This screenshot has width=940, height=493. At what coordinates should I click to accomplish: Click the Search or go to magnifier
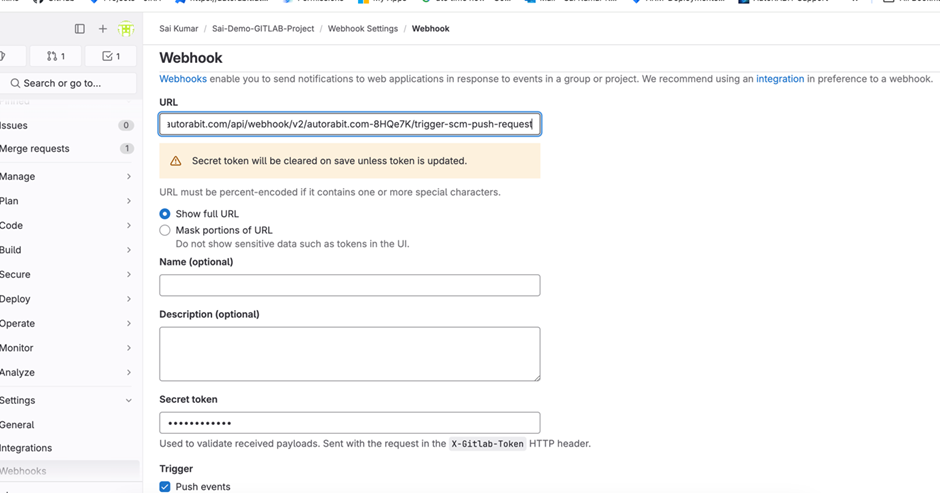[15, 83]
